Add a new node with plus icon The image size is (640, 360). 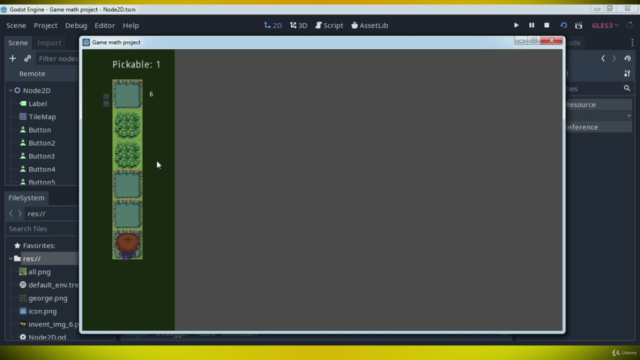click(x=13, y=58)
